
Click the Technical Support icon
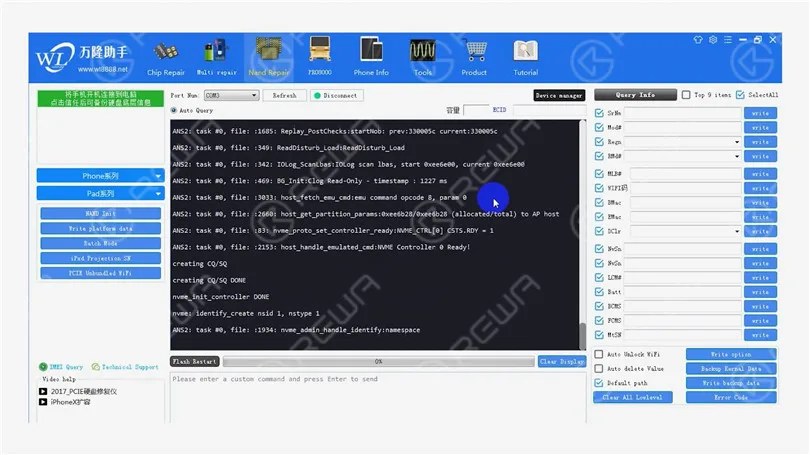[x=96, y=367]
